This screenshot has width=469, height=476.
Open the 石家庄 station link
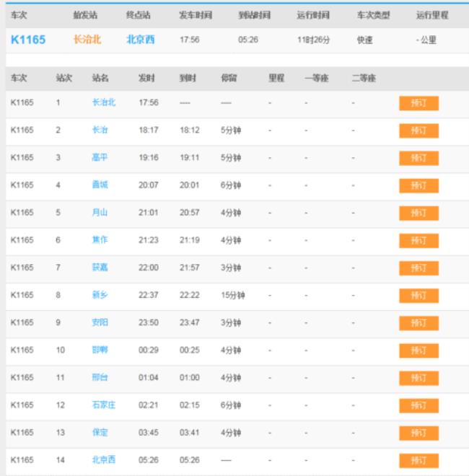(x=104, y=405)
